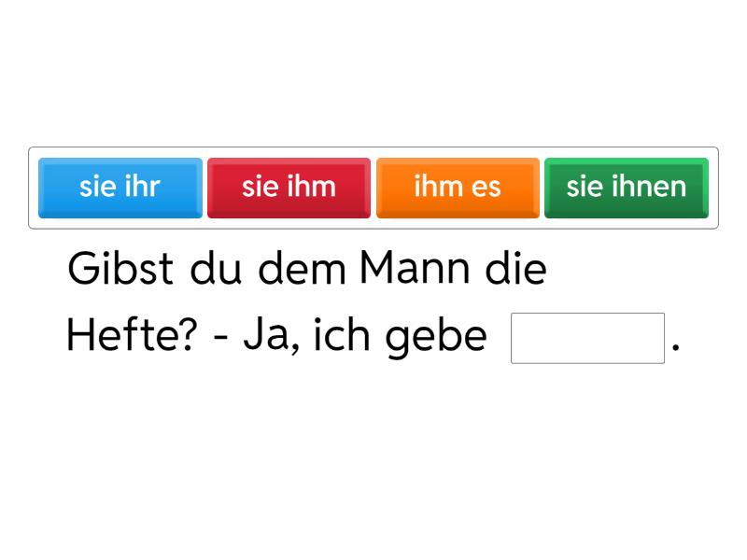Select the blue "sie ihr" answer tile
This screenshot has height=560, width=747.
(120, 189)
